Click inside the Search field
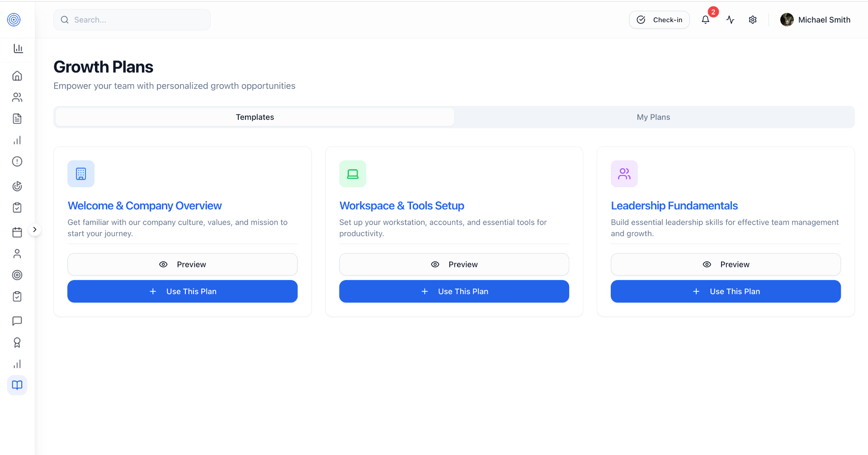This screenshot has height=455, width=868. pyautogui.click(x=132, y=19)
